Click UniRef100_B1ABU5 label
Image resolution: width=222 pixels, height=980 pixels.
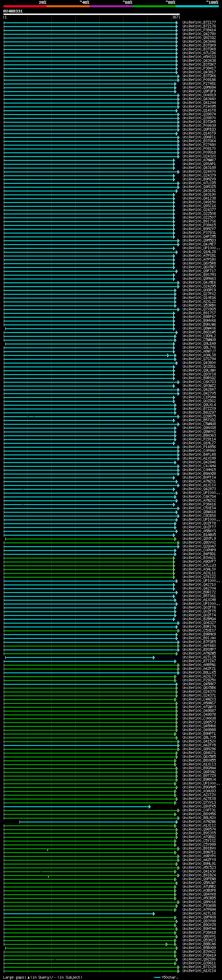click(x=199, y=535)
